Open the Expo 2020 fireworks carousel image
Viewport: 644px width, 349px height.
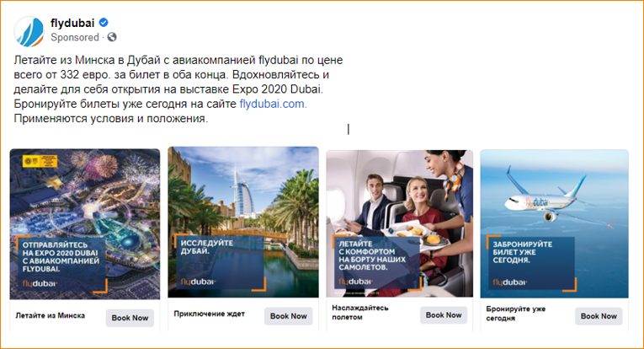point(85,224)
